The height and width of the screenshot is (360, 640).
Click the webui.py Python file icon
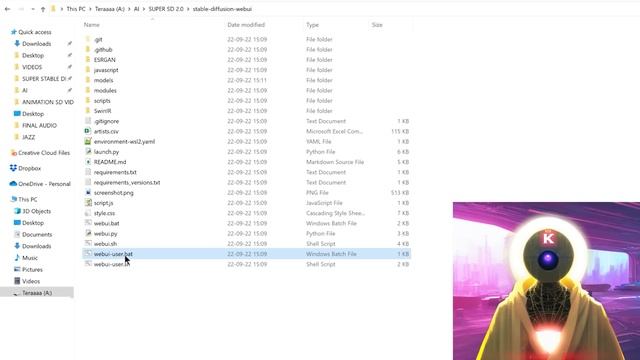click(x=88, y=233)
